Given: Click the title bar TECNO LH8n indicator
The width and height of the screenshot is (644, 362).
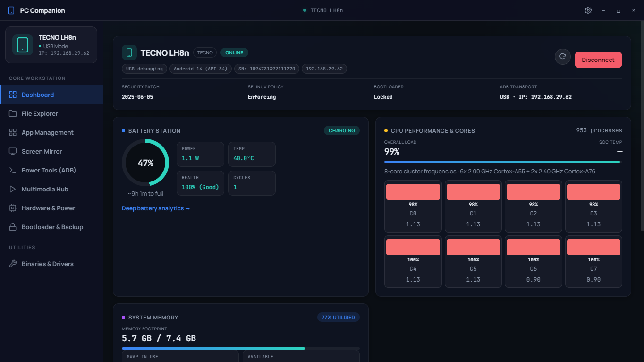Looking at the screenshot, I should (x=323, y=10).
